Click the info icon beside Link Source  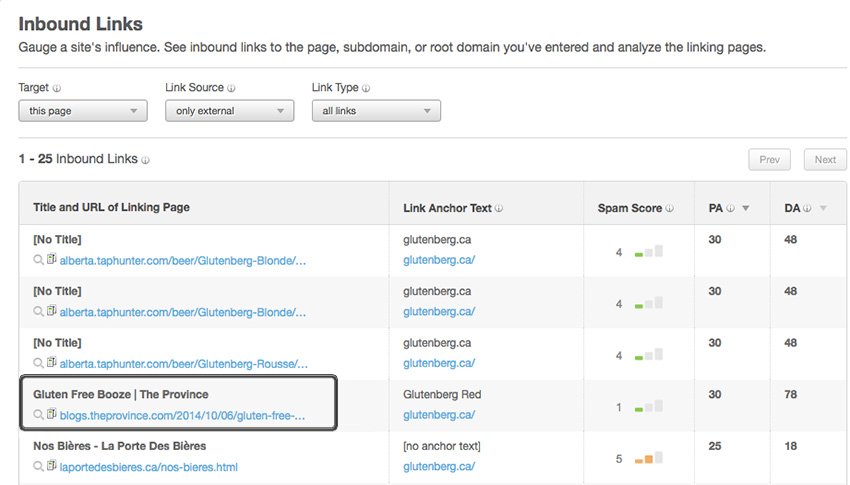pos(231,88)
